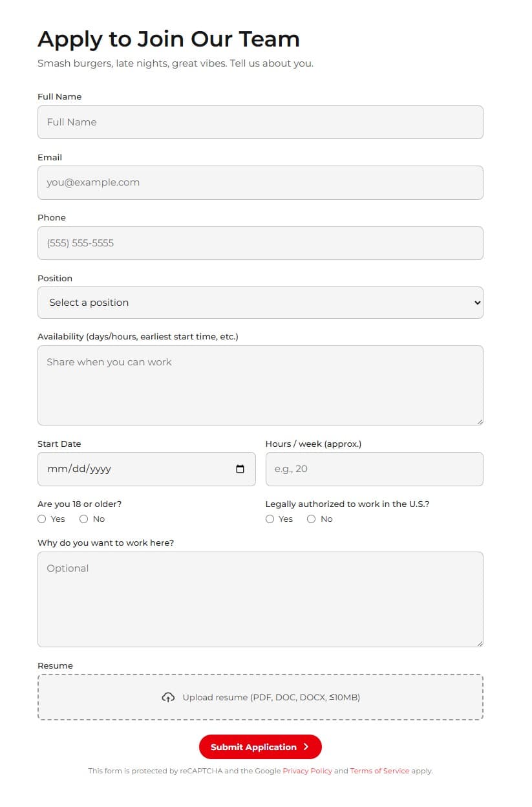Viewport: 532px width, 807px height.
Task: Click the chevron arrow on Submit Application button
Action: point(304,746)
